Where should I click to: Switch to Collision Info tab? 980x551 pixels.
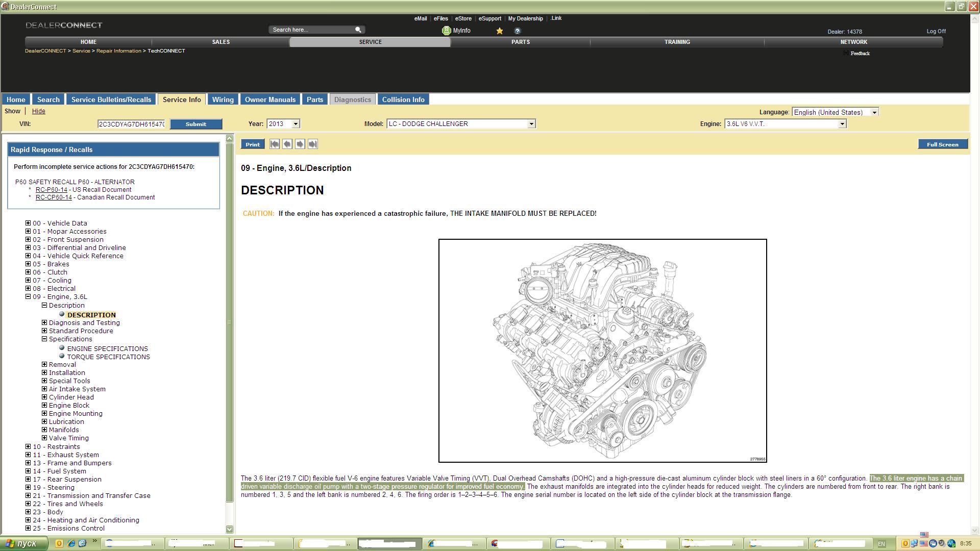coord(403,99)
